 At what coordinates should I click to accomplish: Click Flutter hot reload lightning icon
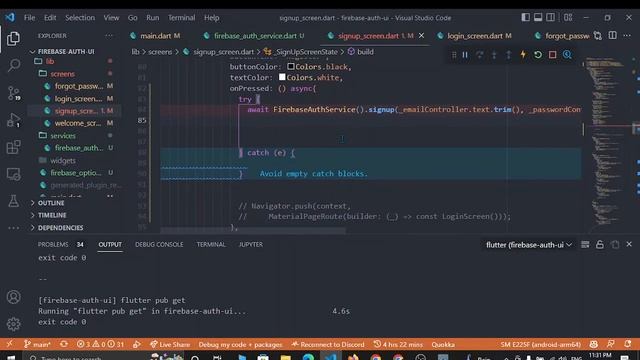(x=523, y=54)
